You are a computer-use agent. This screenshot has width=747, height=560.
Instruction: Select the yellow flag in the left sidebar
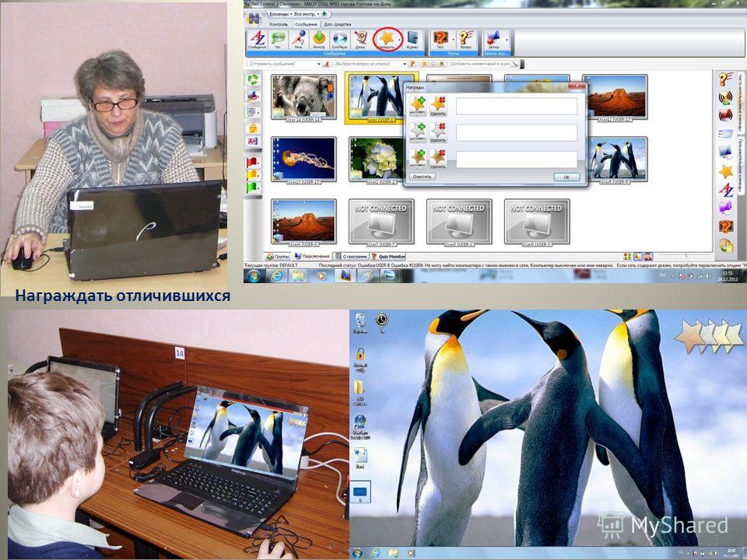click(x=252, y=175)
